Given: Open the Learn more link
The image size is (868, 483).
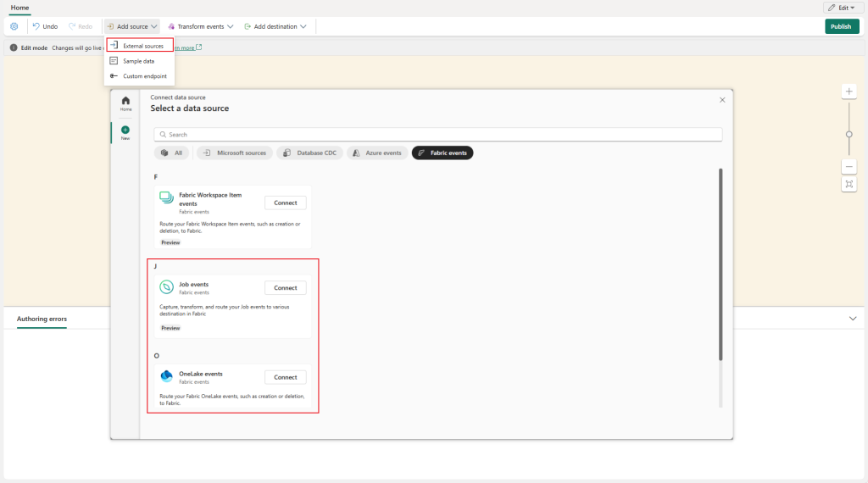Looking at the screenshot, I should [188, 47].
